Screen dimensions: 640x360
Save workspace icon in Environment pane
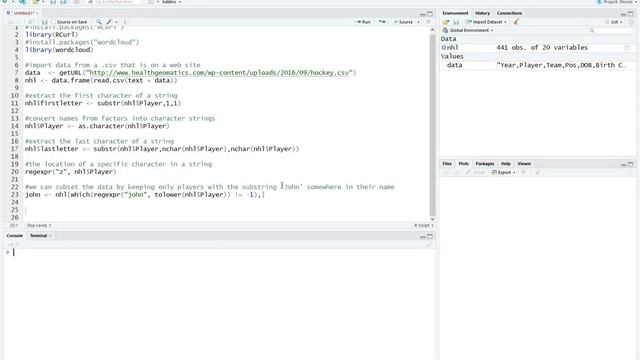(456, 22)
